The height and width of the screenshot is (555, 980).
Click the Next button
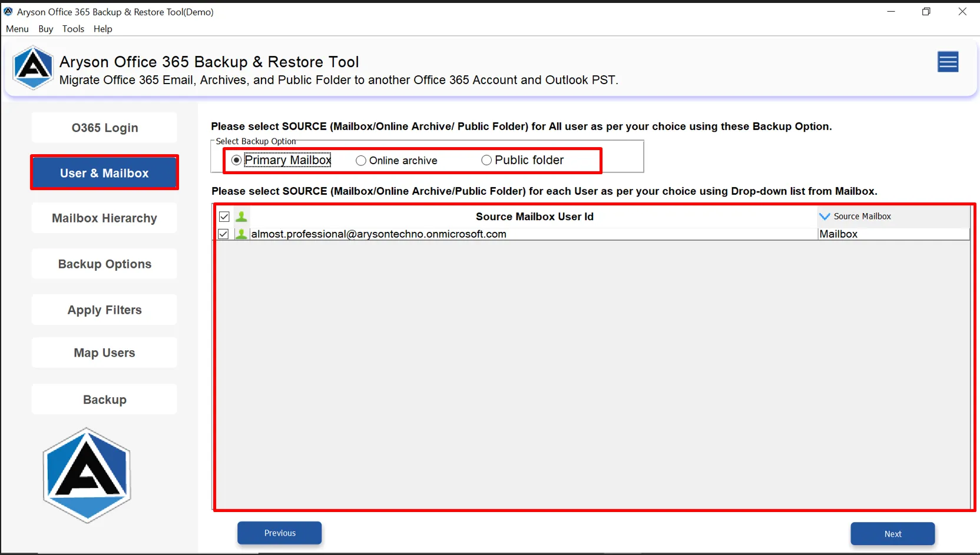point(892,534)
